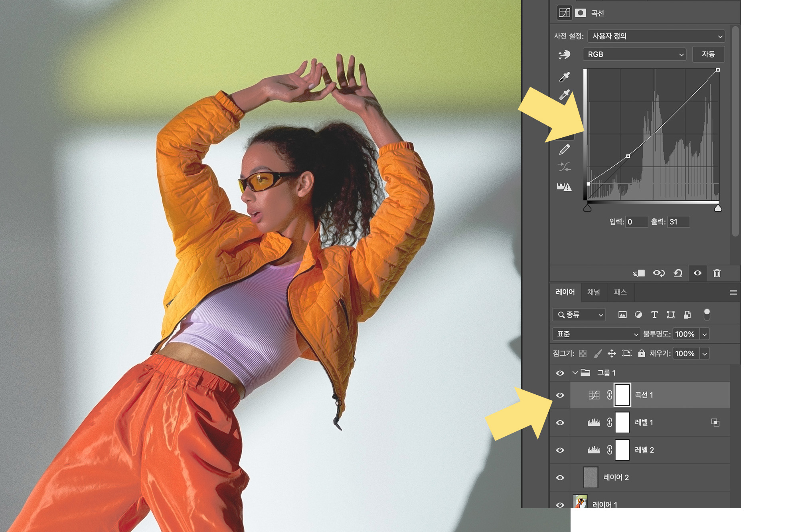Click the histogram clipping warning icon
Screen dimensions: 798x532
[564, 186]
